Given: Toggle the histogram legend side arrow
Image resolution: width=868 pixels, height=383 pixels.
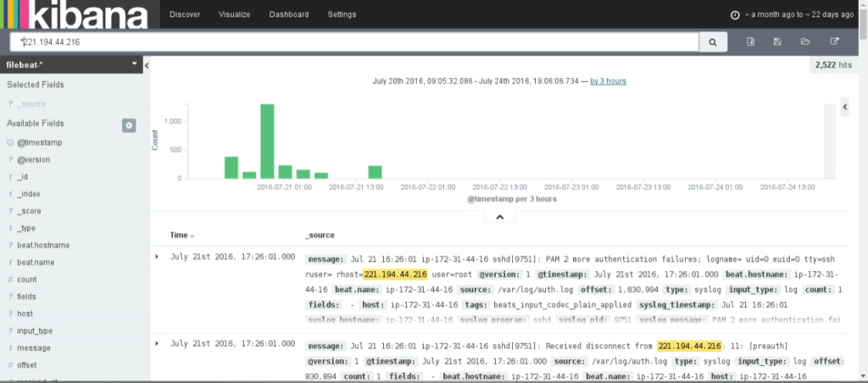Looking at the screenshot, I should pos(844,107).
